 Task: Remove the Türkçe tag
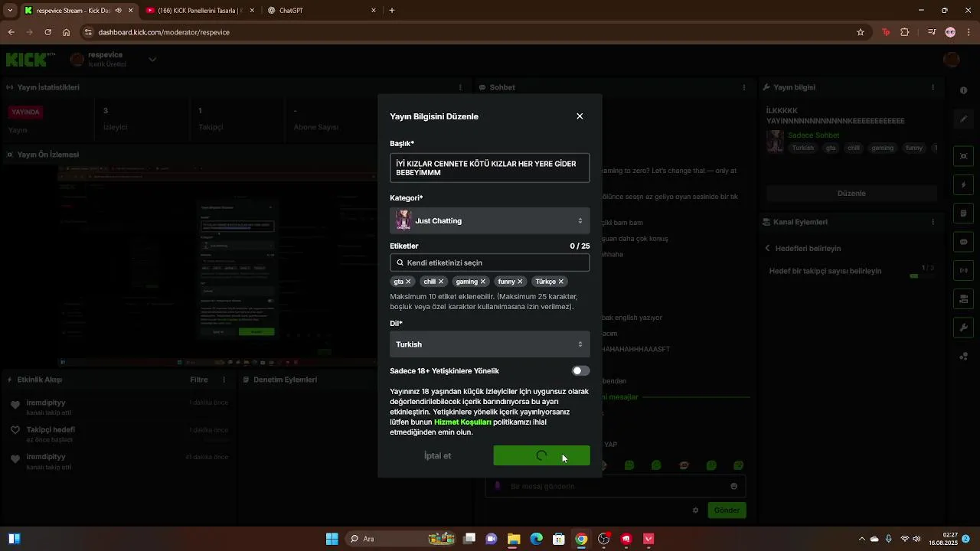point(560,282)
